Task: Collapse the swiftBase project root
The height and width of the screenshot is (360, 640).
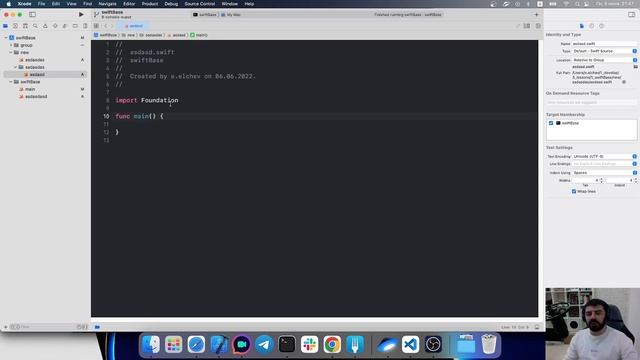Action: tap(6, 38)
